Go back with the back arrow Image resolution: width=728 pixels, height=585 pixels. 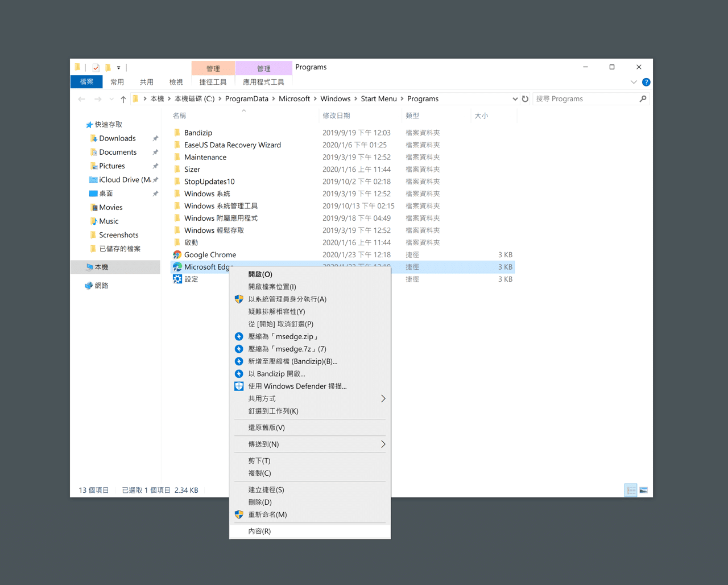(x=81, y=99)
